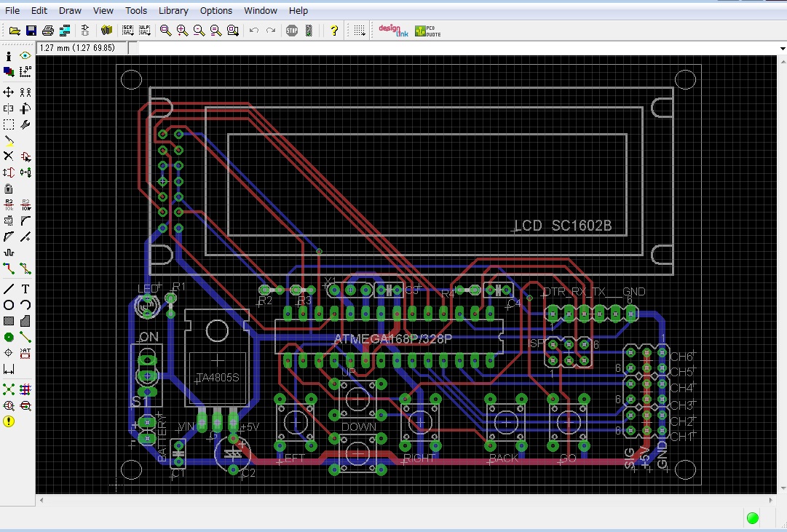Run the Ratsnest tool
This screenshot has height=532, width=787.
point(9,389)
